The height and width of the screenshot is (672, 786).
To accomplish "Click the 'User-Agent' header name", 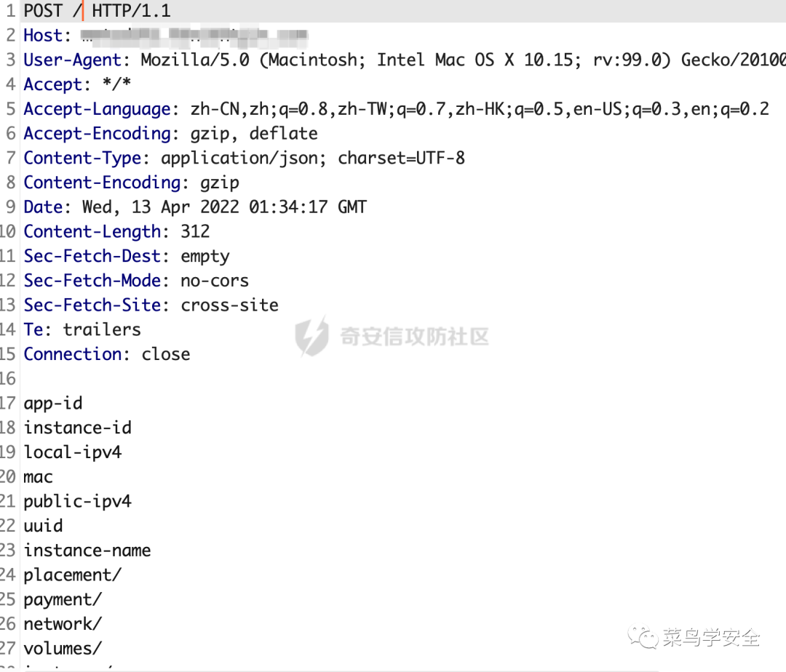I will pos(73,60).
